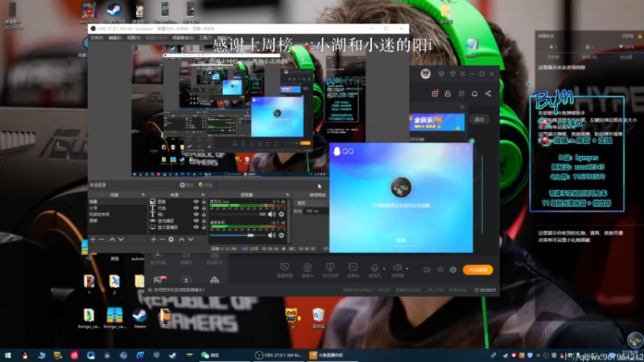The image size is (644, 362).
Task: Toggle lock on the 显示器捕获 source
Action: click(204, 227)
